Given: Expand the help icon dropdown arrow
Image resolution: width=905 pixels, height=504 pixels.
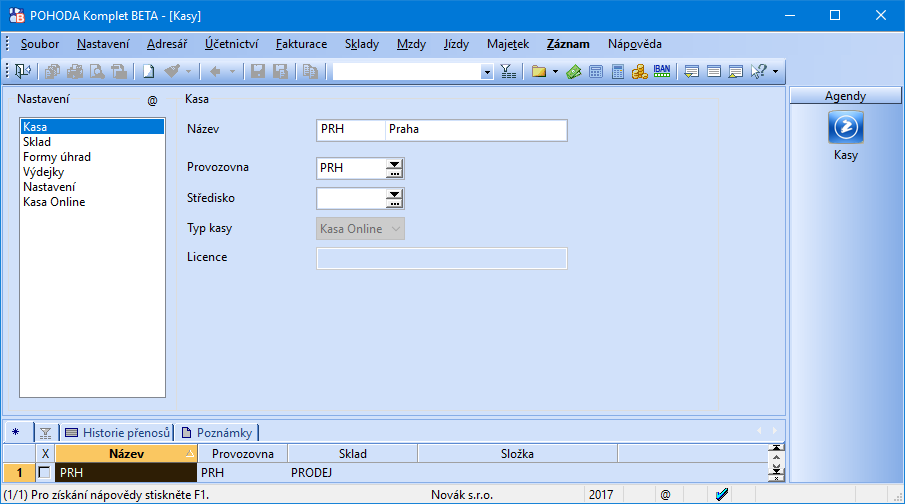Looking at the screenshot, I should (775, 72).
